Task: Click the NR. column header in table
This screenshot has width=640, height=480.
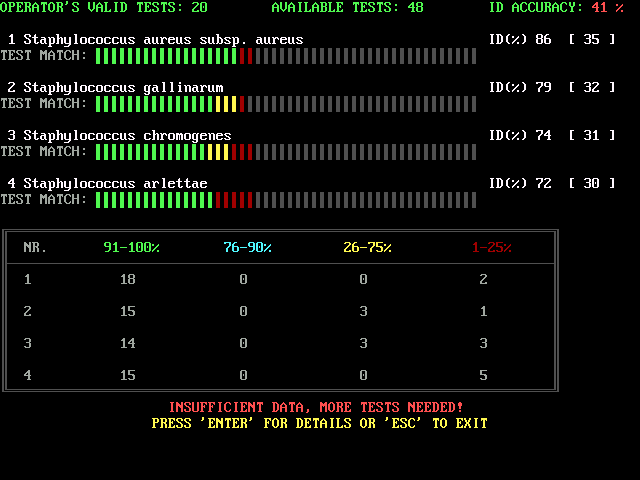Action: (x=35, y=247)
